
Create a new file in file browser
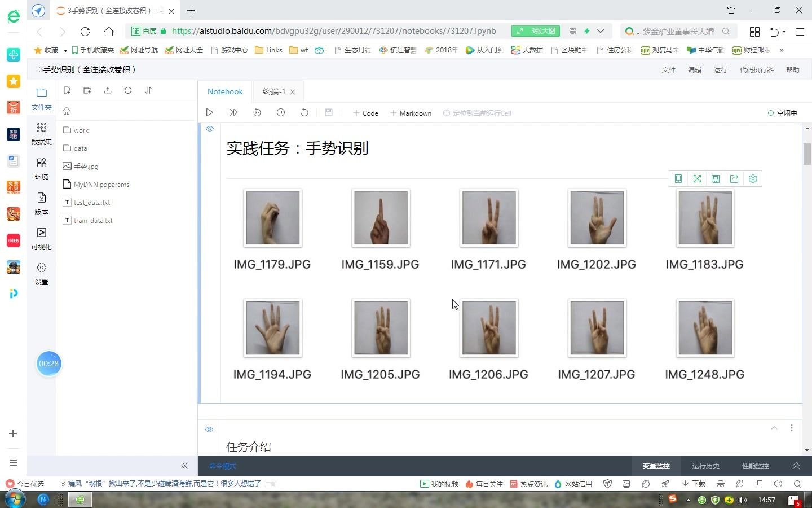[67, 90]
